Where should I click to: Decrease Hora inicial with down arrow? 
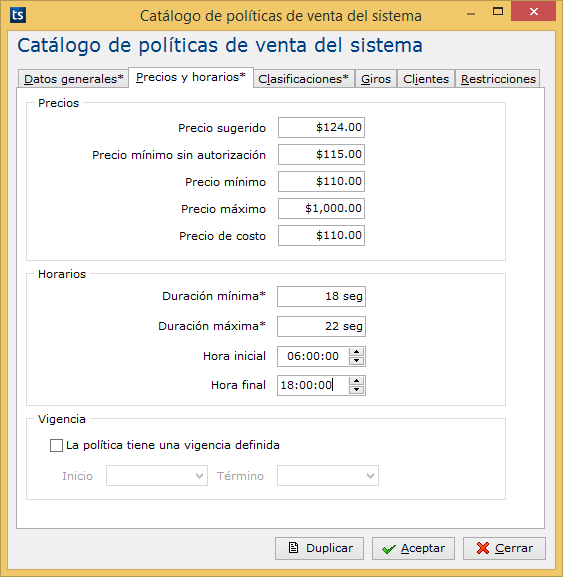tap(356, 361)
